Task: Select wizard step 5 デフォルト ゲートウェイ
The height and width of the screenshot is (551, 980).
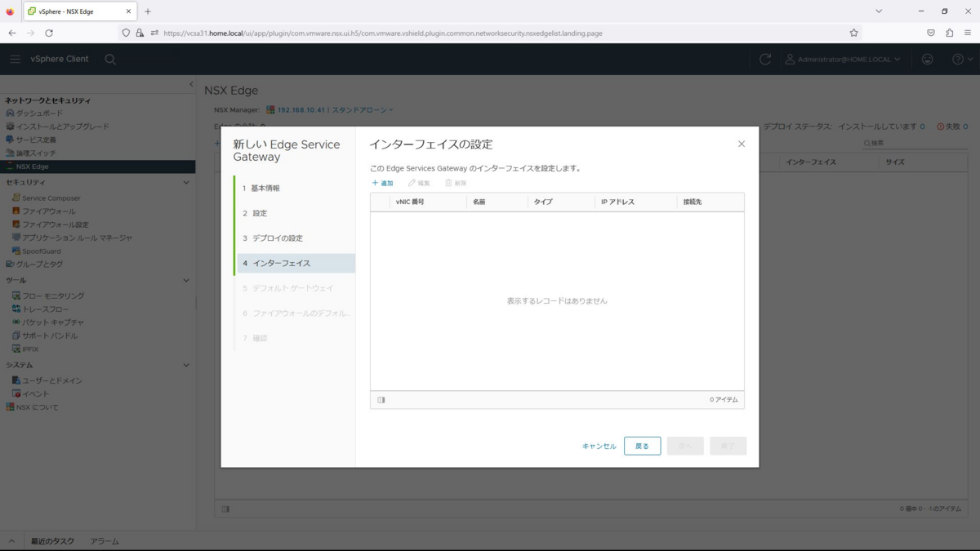Action: (296, 288)
